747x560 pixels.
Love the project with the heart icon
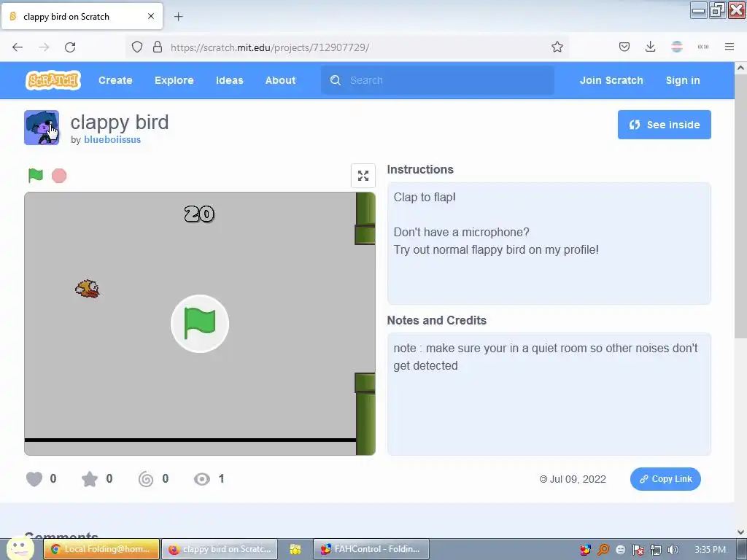pos(34,478)
